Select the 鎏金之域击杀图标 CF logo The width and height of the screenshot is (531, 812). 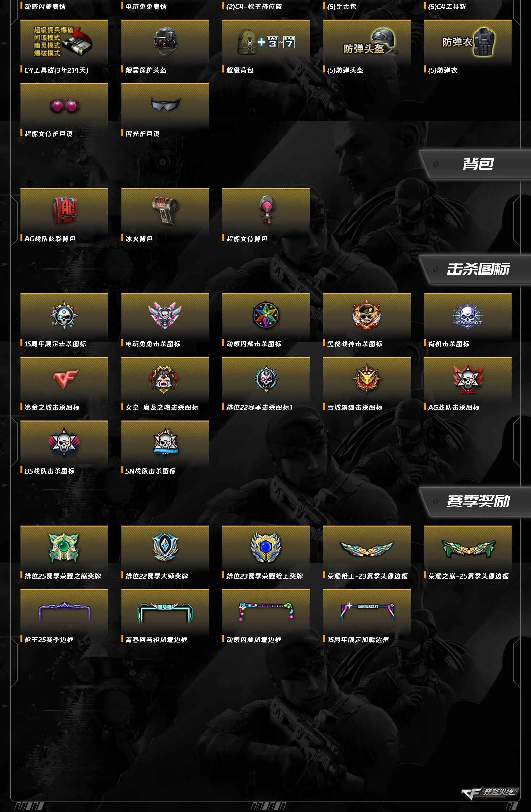[64, 379]
